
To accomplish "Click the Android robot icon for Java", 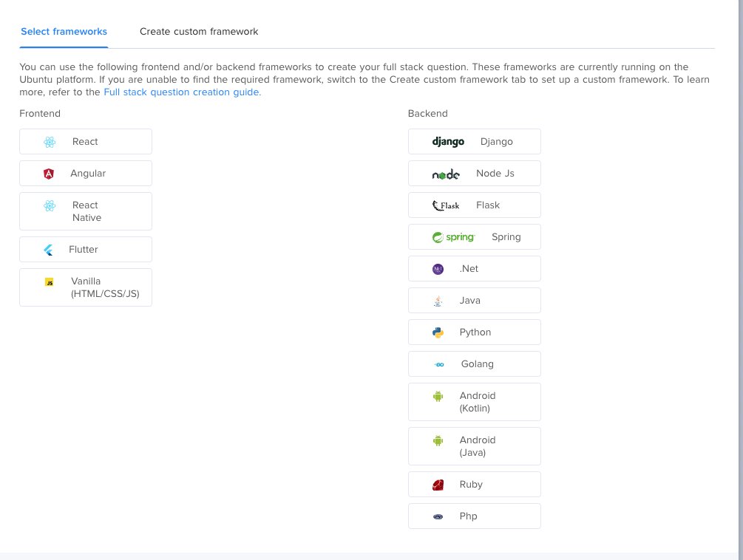I will (x=438, y=441).
